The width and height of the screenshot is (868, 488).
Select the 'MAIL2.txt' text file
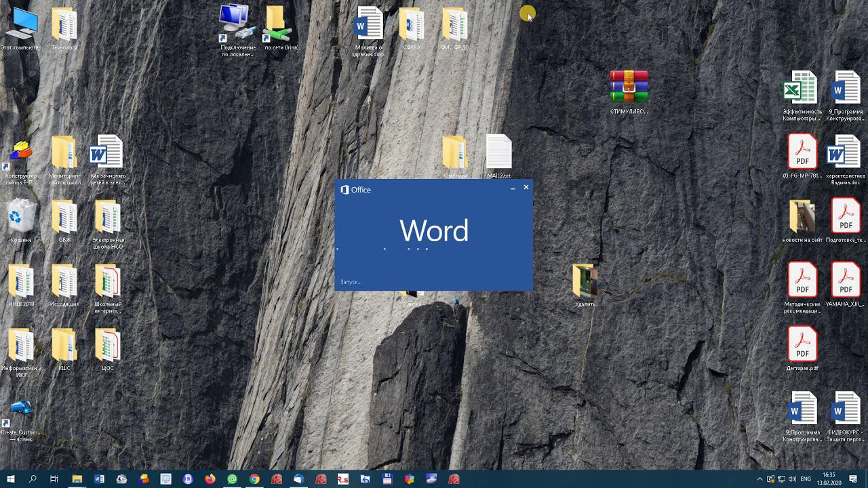[498, 157]
